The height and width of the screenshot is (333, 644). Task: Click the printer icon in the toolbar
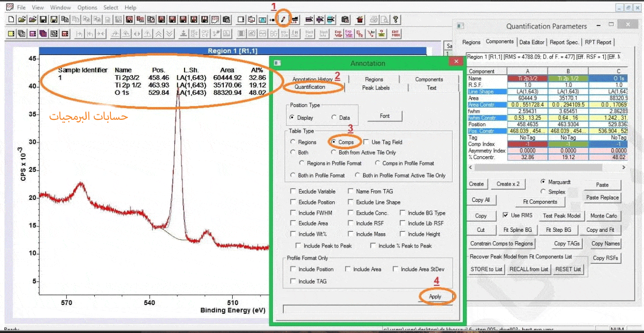point(375,20)
